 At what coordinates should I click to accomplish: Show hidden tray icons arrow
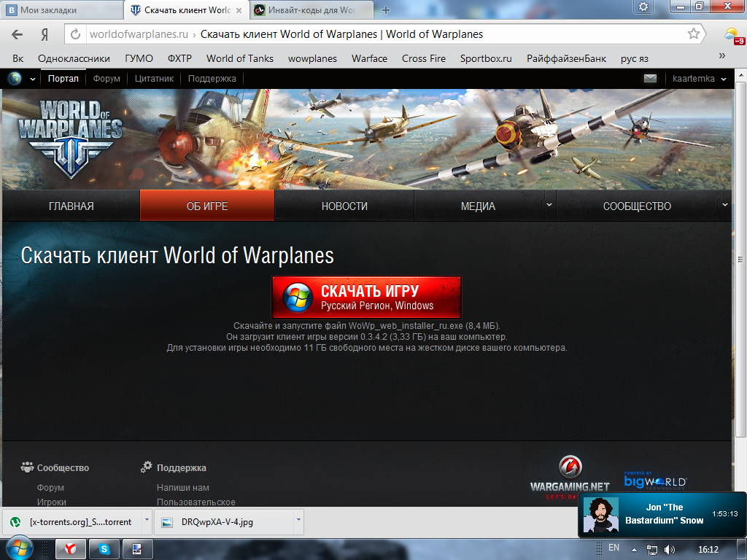[634, 550]
